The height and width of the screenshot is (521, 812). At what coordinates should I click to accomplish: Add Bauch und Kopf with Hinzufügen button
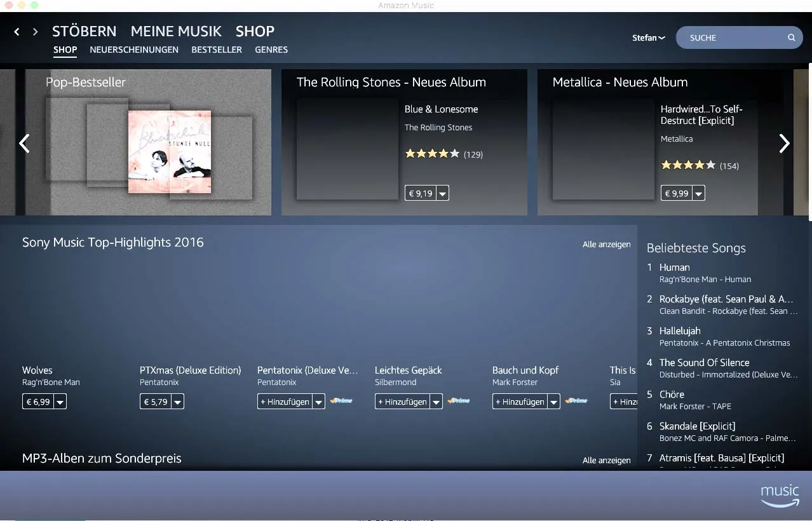[519, 402]
